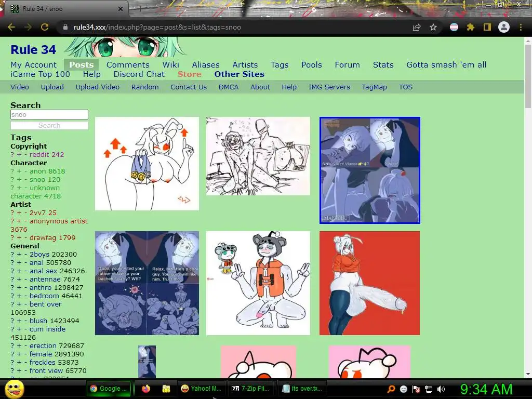Click the 'reddit' copyright tag
Image resolution: width=532 pixels, height=399 pixels.
click(x=40, y=154)
